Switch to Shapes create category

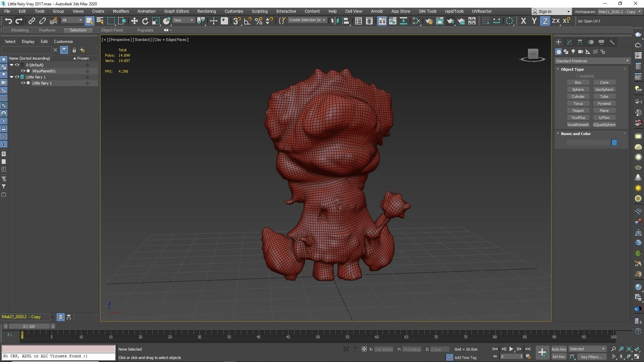click(x=566, y=52)
